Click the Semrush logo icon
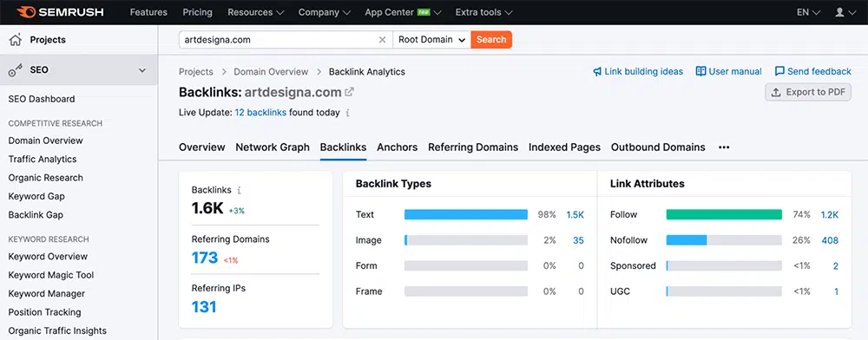 27,11
